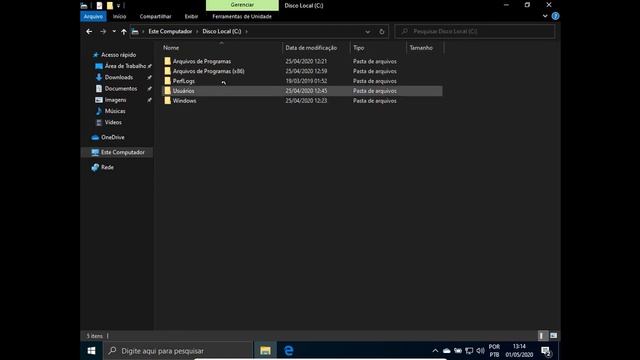The height and width of the screenshot is (360, 640).
Task: Go up one folder level
Action: (124, 31)
